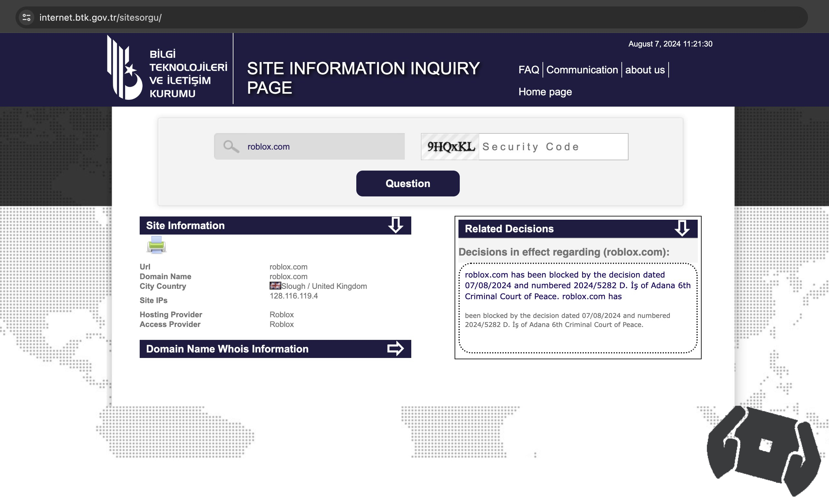Viewport: 829px width, 504px height.
Task: Click the Site Information header title
Action: [x=185, y=225]
